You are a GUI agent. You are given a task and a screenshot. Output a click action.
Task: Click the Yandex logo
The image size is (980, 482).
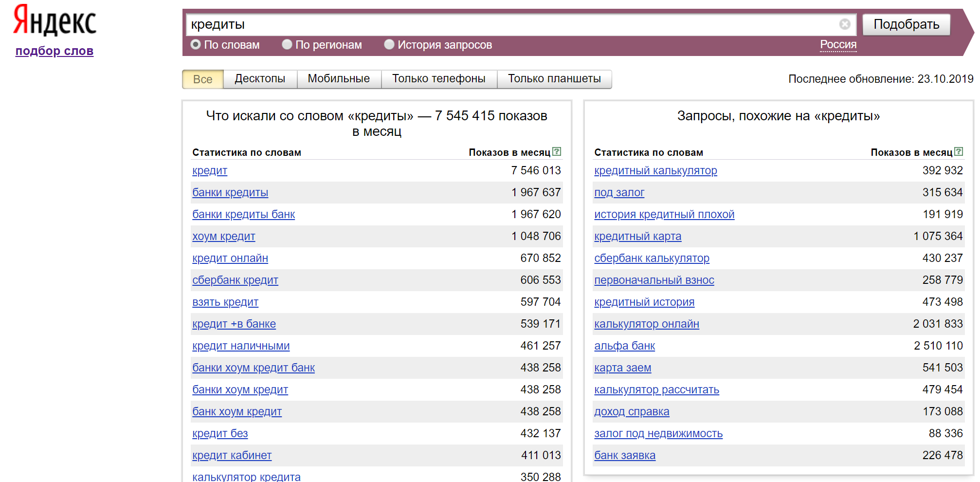[x=54, y=20]
